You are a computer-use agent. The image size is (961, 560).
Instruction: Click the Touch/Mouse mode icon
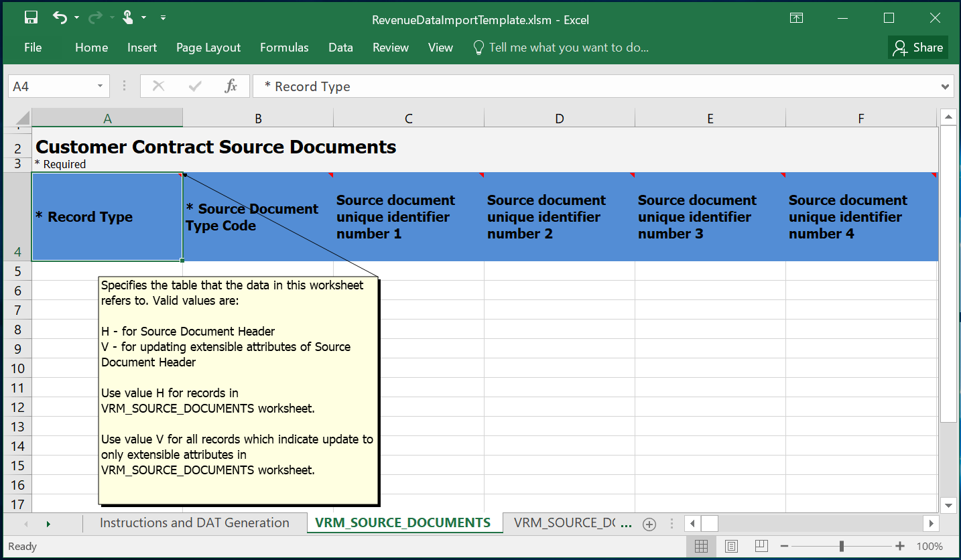(x=128, y=18)
